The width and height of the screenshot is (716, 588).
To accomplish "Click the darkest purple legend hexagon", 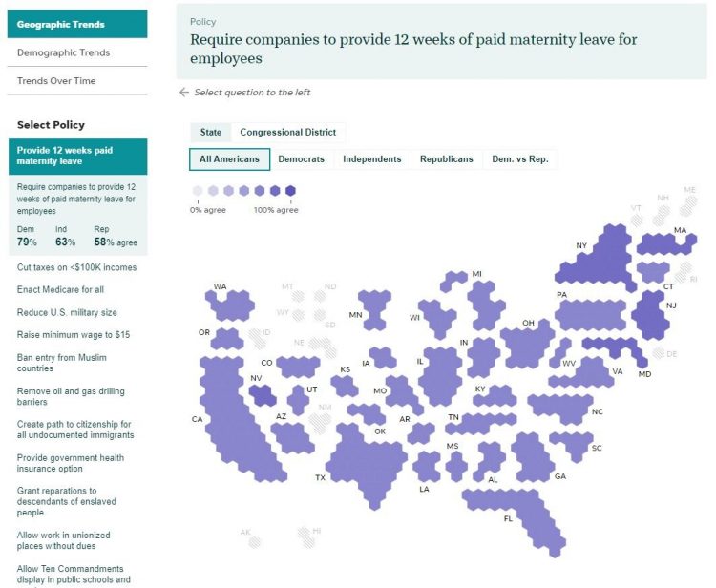I will click(290, 190).
